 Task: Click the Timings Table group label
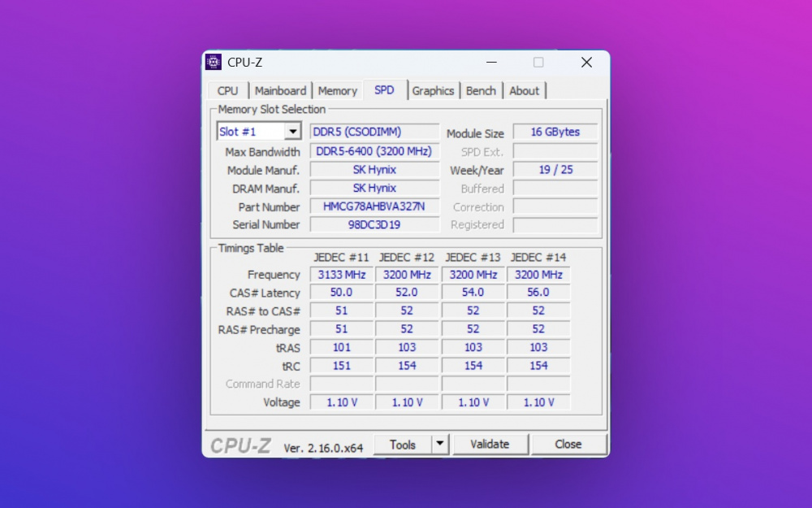click(x=251, y=248)
